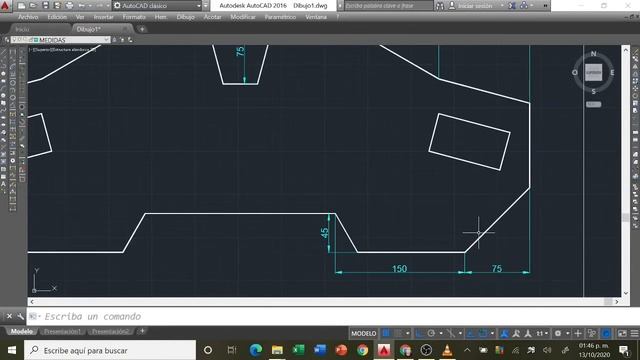The width and height of the screenshot is (640, 360).
Task: Open the Paramétrico menu
Action: click(280, 17)
